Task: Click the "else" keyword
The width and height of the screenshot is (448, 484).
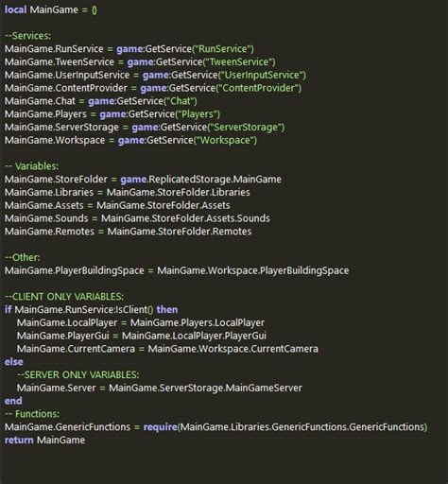Action: 13,362
